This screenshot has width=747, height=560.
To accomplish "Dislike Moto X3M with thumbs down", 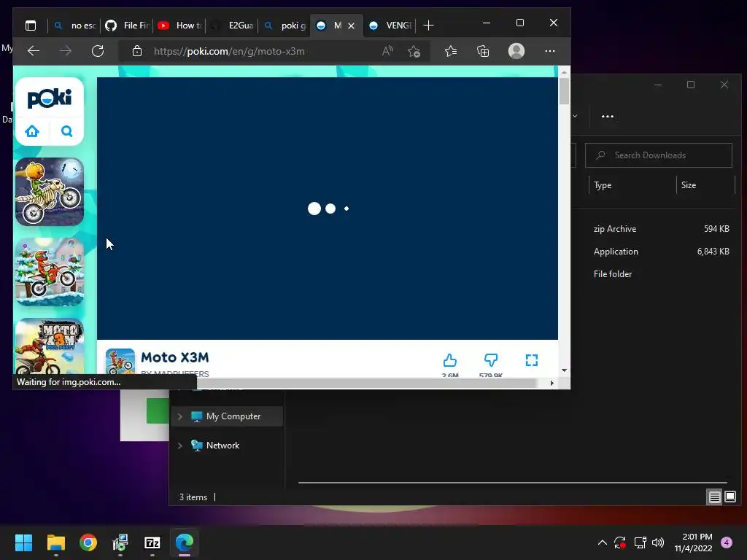I will [x=491, y=360].
